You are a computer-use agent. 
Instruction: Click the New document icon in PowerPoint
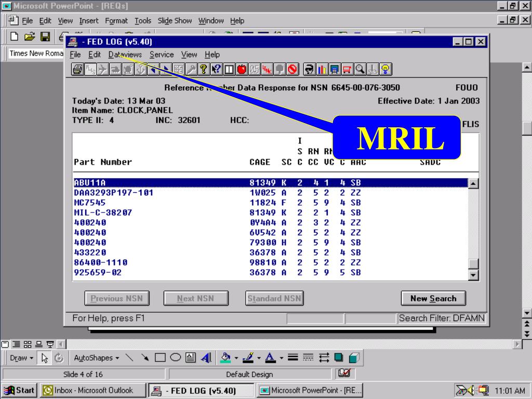pos(14,36)
